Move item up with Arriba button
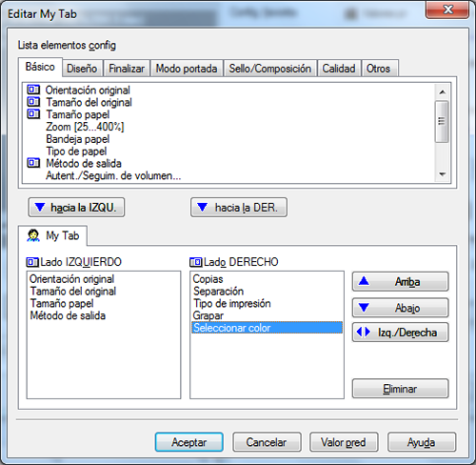The height and width of the screenshot is (465, 476). [x=400, y=281]
